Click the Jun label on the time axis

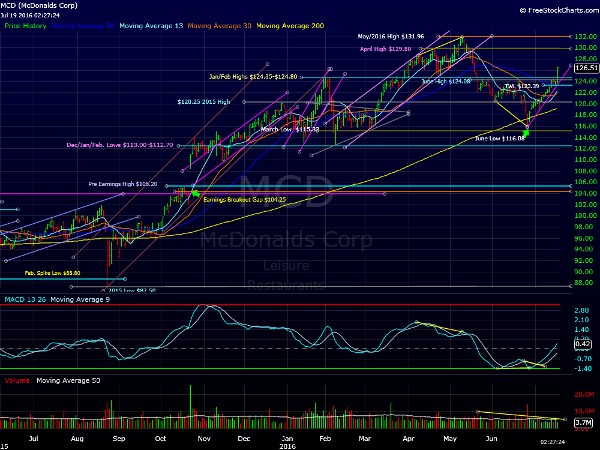coord(492,439)
